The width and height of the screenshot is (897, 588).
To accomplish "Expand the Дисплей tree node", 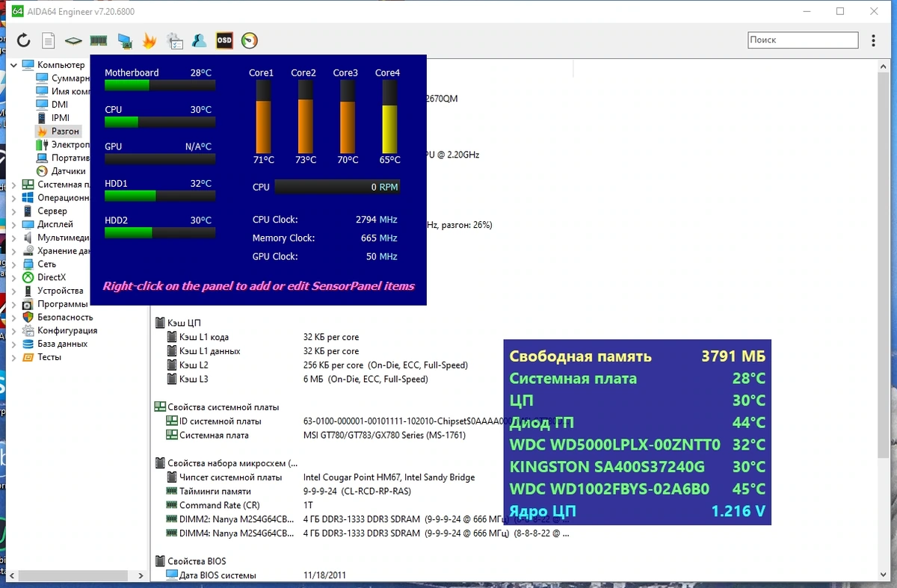I will [13, 224].
